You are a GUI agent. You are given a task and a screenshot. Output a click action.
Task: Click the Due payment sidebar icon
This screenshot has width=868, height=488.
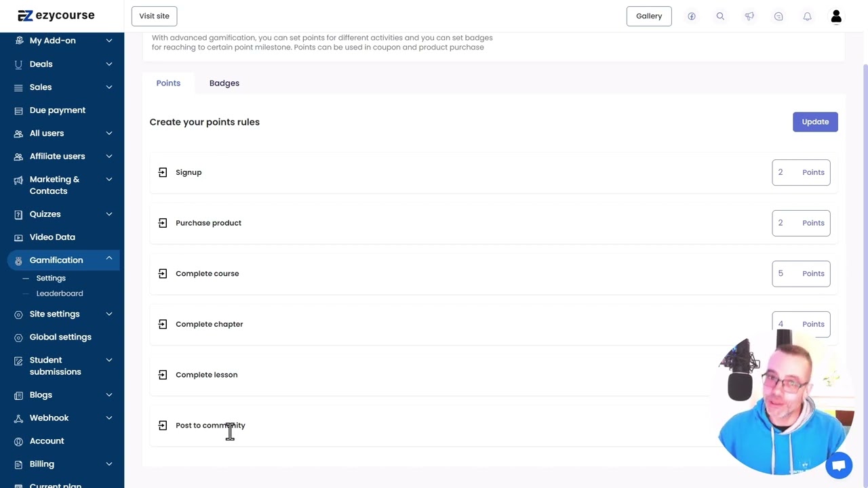pos(18,110)
